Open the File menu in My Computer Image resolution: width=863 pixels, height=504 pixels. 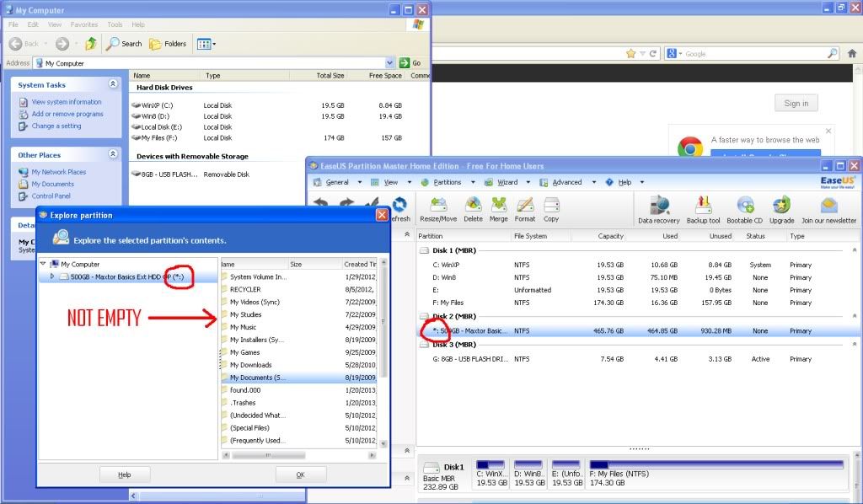point(13,24)
